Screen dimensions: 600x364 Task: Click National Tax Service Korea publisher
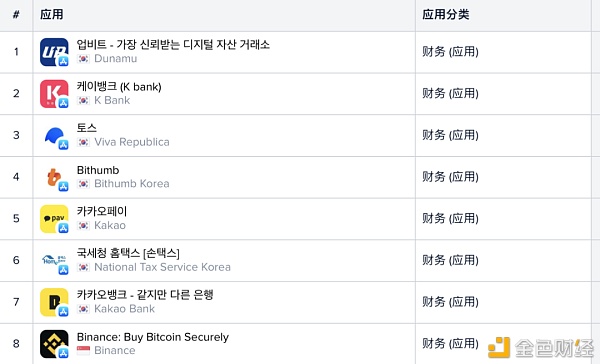[162, 267]
